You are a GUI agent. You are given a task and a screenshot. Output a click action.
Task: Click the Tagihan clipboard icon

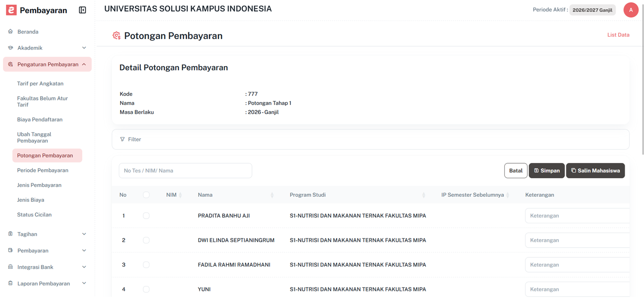point(10,234)
